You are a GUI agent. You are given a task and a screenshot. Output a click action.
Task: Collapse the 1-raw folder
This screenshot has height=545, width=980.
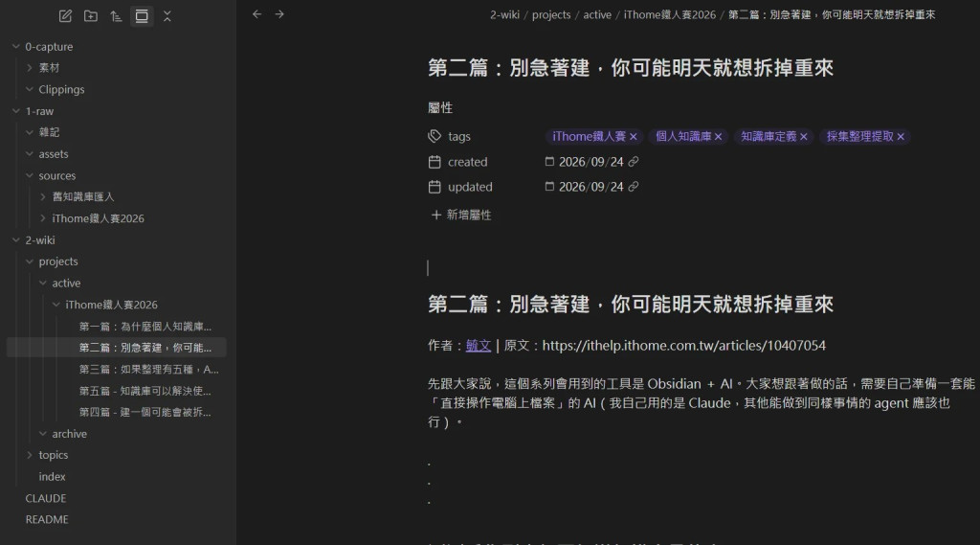point(16,111)
